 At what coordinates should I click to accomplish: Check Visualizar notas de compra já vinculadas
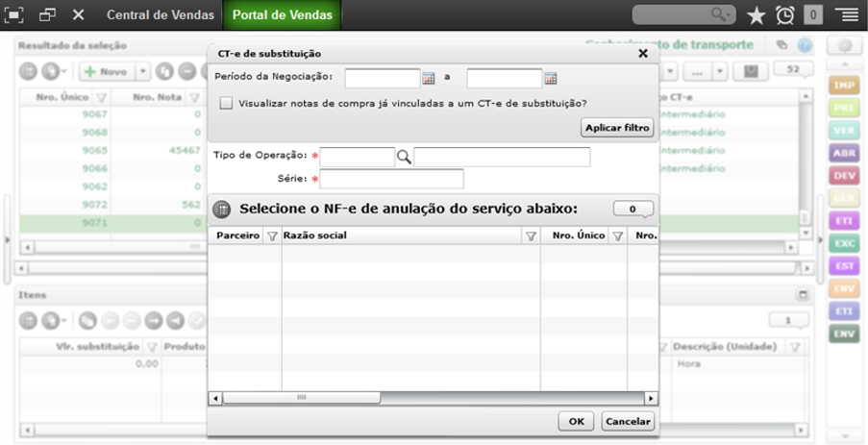(x=226, y=104)
